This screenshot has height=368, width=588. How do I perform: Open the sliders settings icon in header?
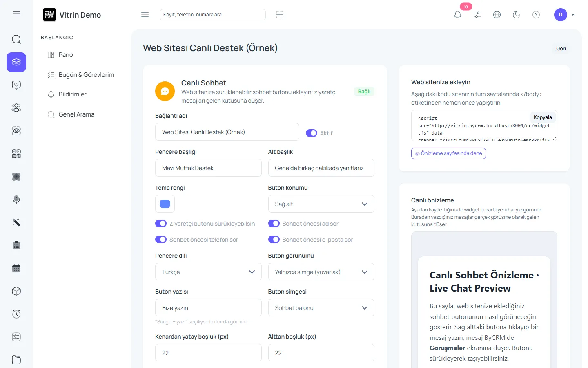pos(477,15)
